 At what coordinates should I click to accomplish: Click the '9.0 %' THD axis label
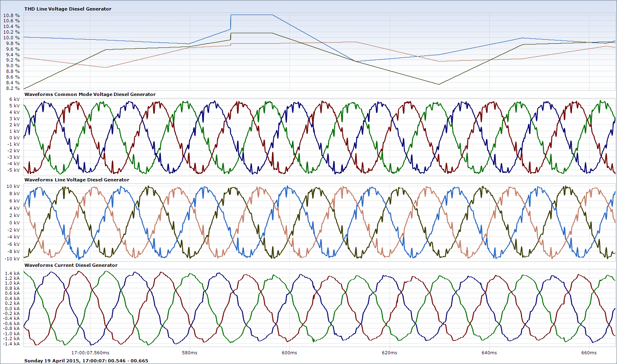[13, 66]
